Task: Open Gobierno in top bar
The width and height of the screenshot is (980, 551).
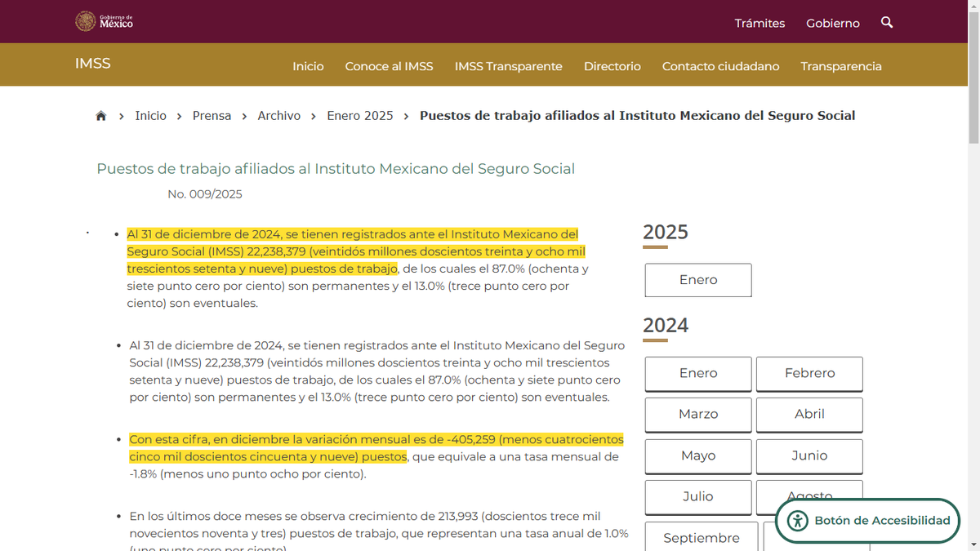Action: (x=833, y=23)
